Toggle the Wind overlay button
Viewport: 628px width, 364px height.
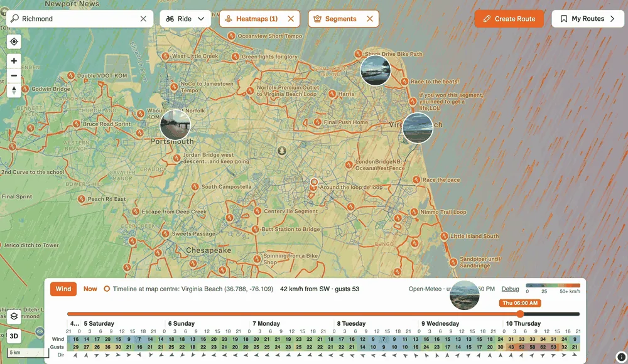point(63,289)
